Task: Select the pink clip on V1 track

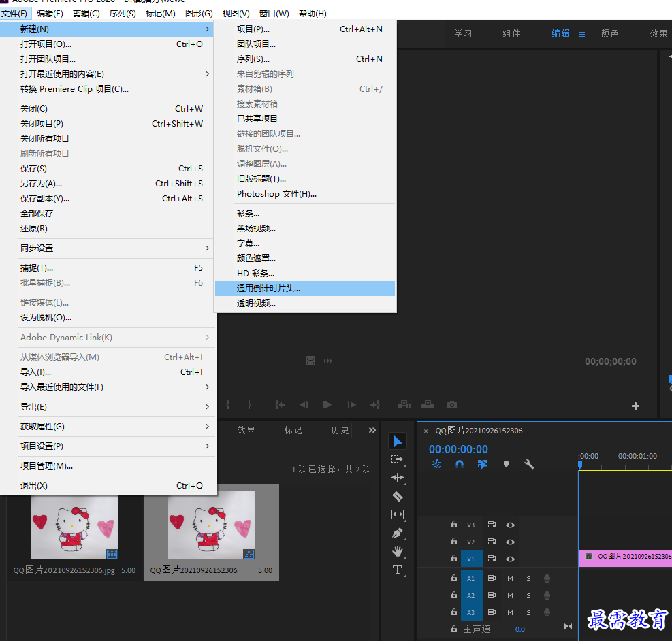Action: (x=625, y=559)
